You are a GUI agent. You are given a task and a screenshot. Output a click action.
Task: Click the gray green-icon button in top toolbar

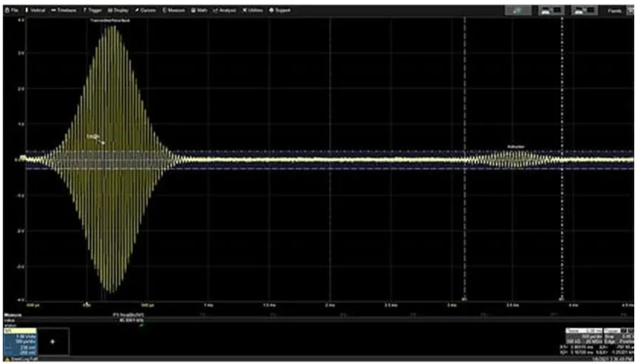point(518,10)
